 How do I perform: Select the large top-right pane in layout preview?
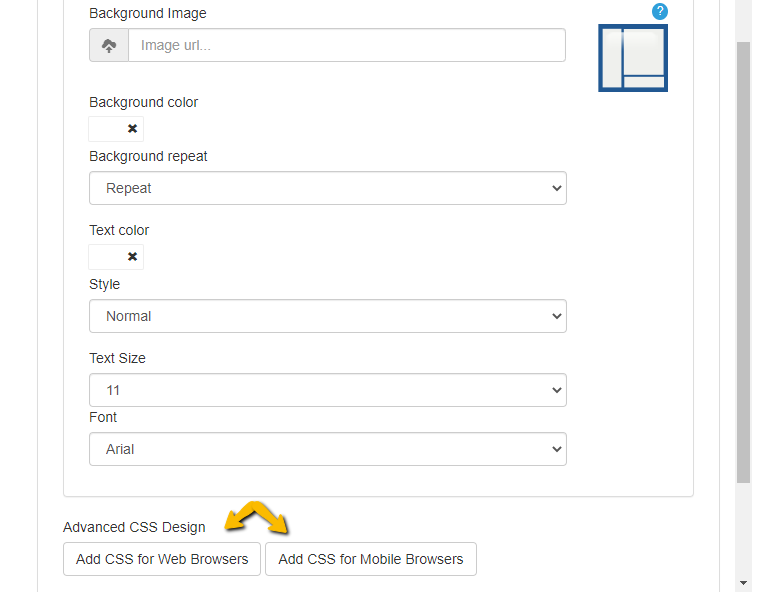(x=644, y=51)
